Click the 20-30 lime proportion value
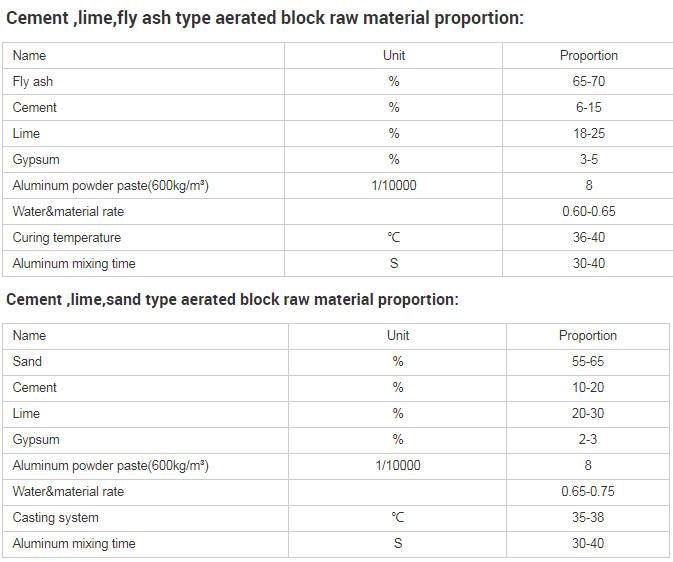Screen dimensions: 673x562 click(x=588, y=414)
